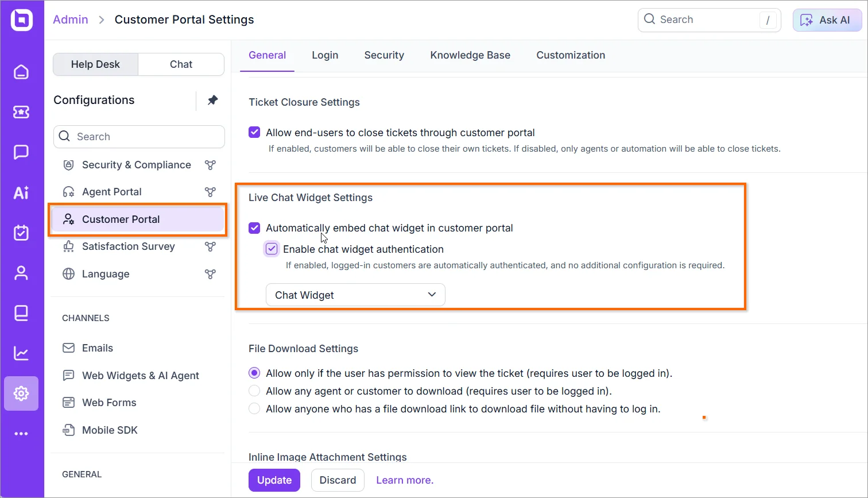Open Security & Compliance settings

138,165
